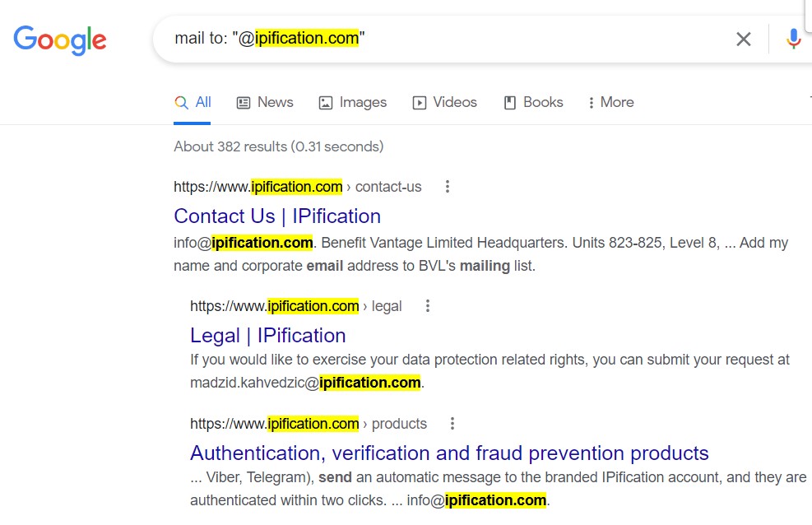Open three-dot menu for products result
Screen dimensions: 812x525
(452, 424)
